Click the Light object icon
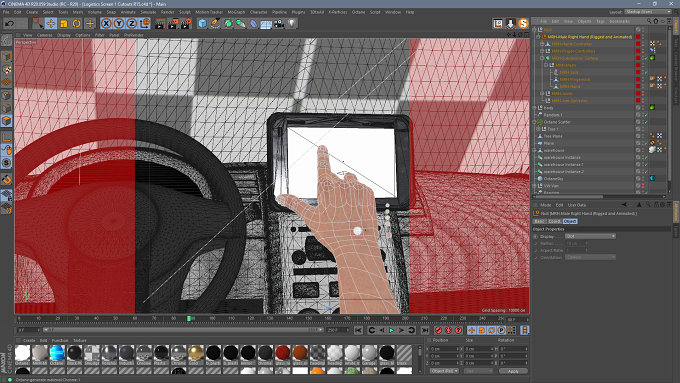The width and height of the screenshot is (680, 383). pos(292,23)
